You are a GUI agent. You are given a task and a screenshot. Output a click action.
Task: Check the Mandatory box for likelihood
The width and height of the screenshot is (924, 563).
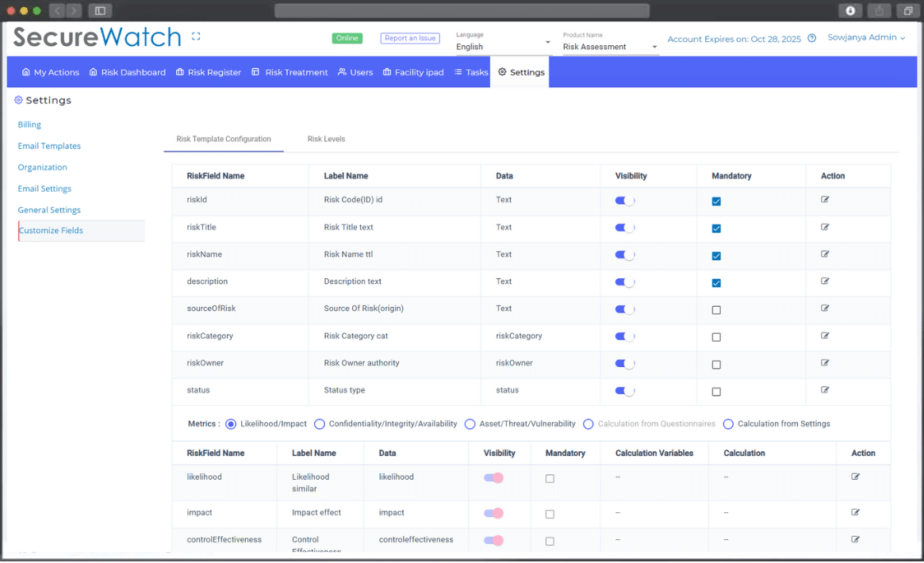point(548,477)
